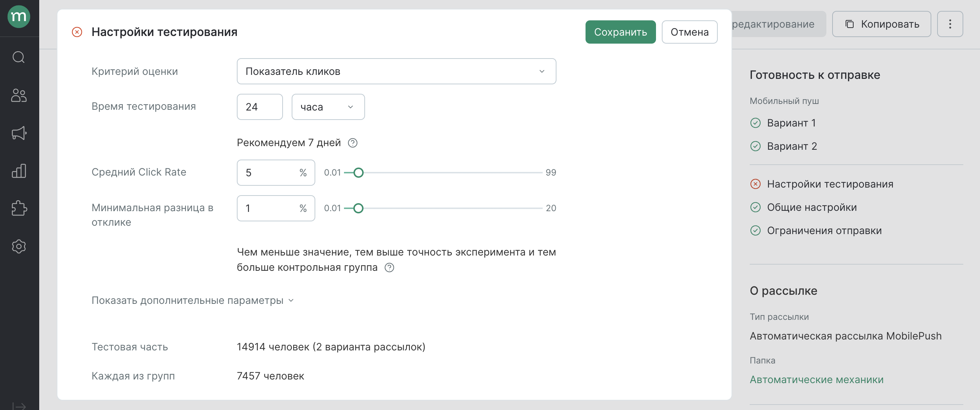Viewport: 980px width, 410px height.
Task: Open Автоматические механики folder link
Action: (x=817, y=379)
